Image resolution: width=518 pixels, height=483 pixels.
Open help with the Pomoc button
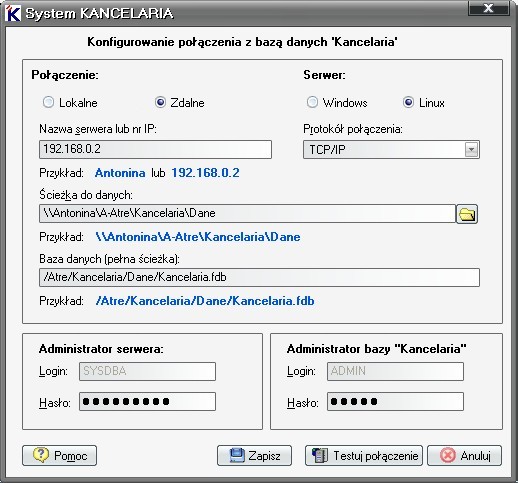tap(59, 455)
